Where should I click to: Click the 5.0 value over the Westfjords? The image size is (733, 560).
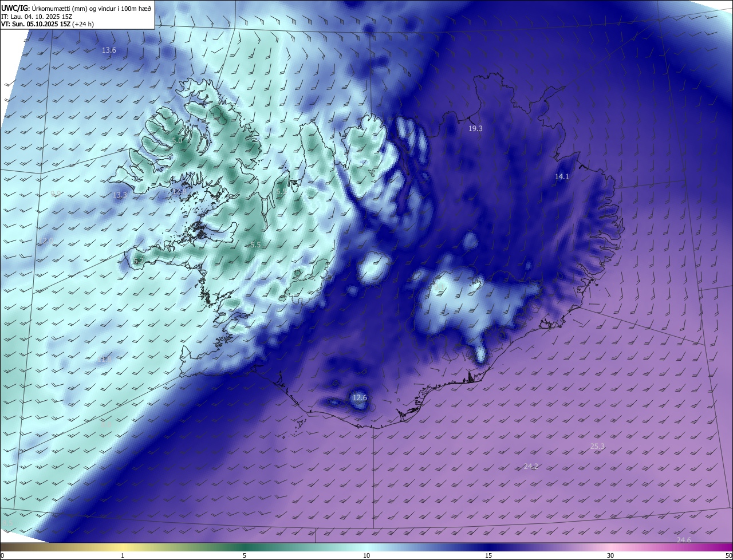(177, 140)
